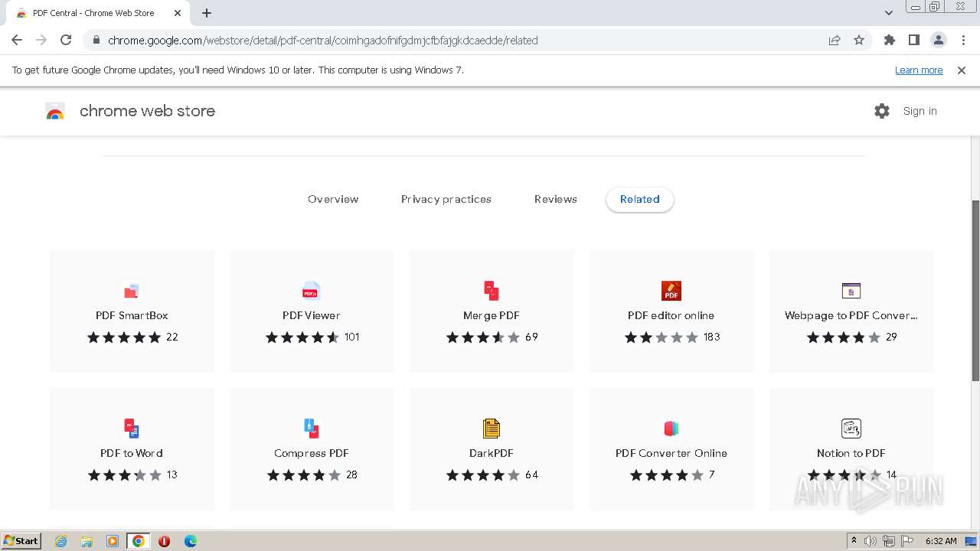Click the PDF Viewer star rating
This screenshot has height=551, width=980.
[x=302, y=337]
